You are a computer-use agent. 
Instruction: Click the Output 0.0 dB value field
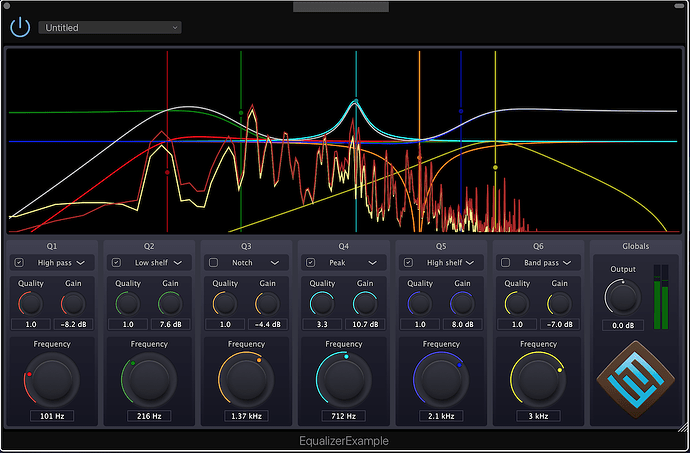621,325
